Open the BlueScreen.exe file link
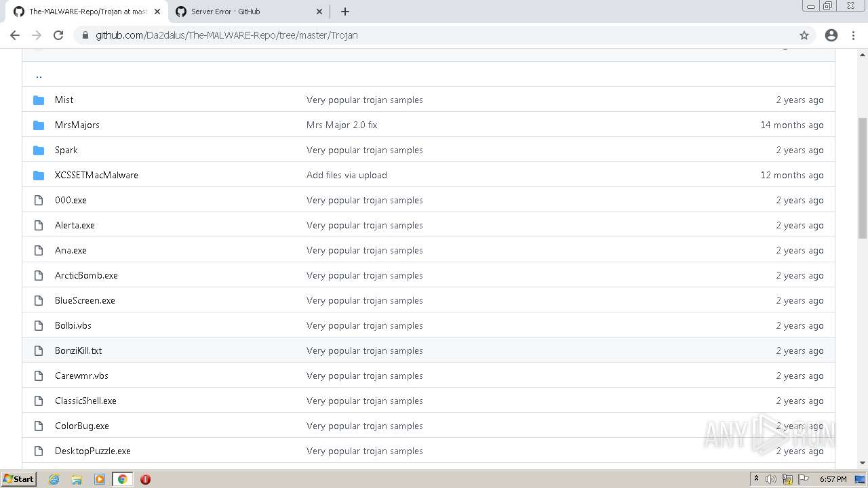The width and height of the screenshot is (868, 488). pyautogui.click(x=85, y=300)
